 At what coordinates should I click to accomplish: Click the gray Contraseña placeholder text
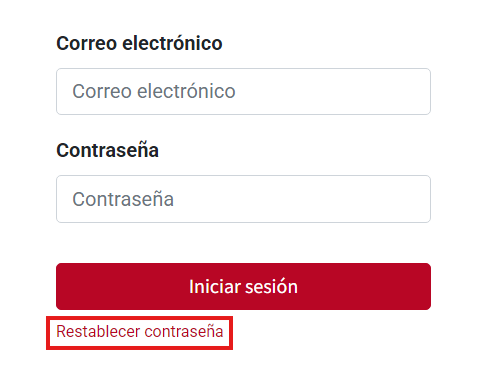pos(123,199)
